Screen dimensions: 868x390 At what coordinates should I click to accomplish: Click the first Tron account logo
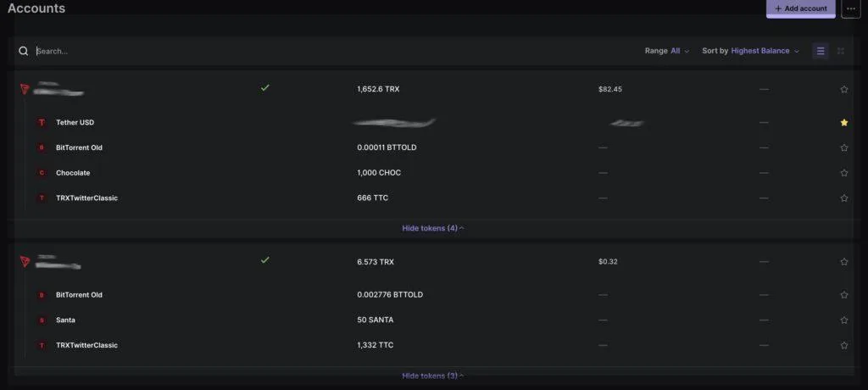pyautogui.click(x=25, y=89)
